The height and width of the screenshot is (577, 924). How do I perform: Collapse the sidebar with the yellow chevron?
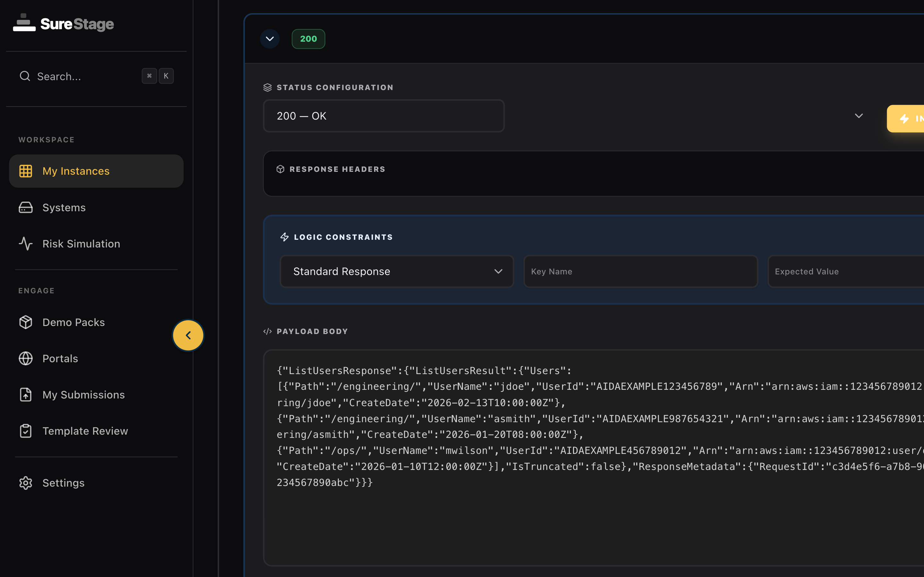(x=188, y=335)
